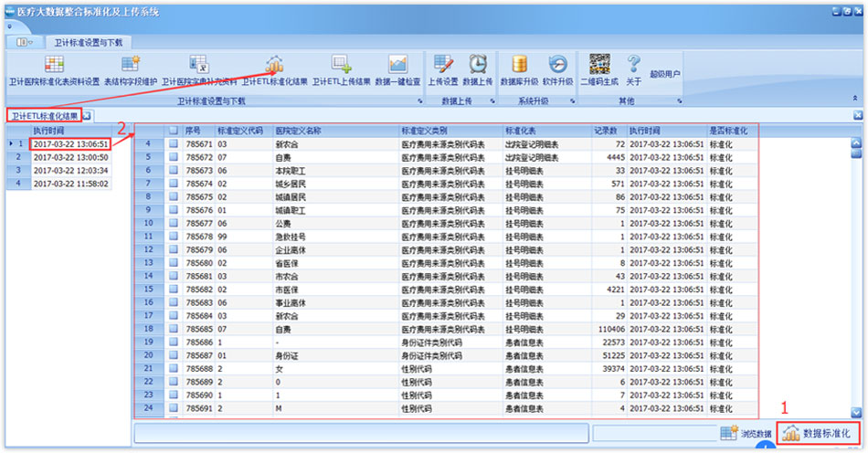Viewport: 868px width, 453px height.
Task: Select execution time 2017-03-22 13:06:51 in left list
Action: pyautogui.click(x=70, y=144)
